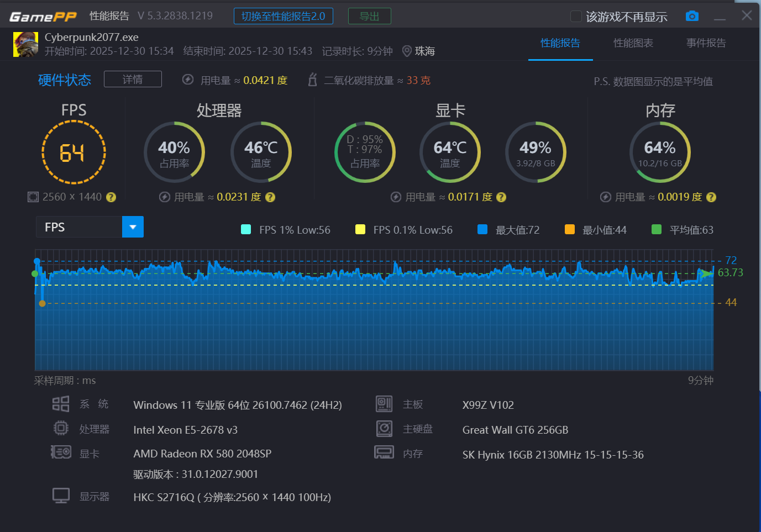Click the orange 最小值 legend swatch
The image size is (761, 532).
(569, 229)
